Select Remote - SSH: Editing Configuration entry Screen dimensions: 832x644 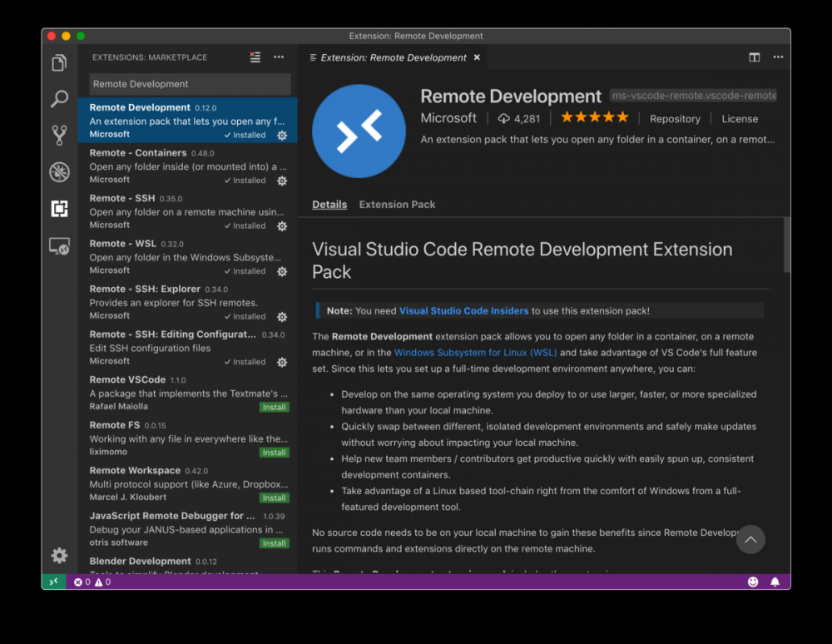point(188,347)
